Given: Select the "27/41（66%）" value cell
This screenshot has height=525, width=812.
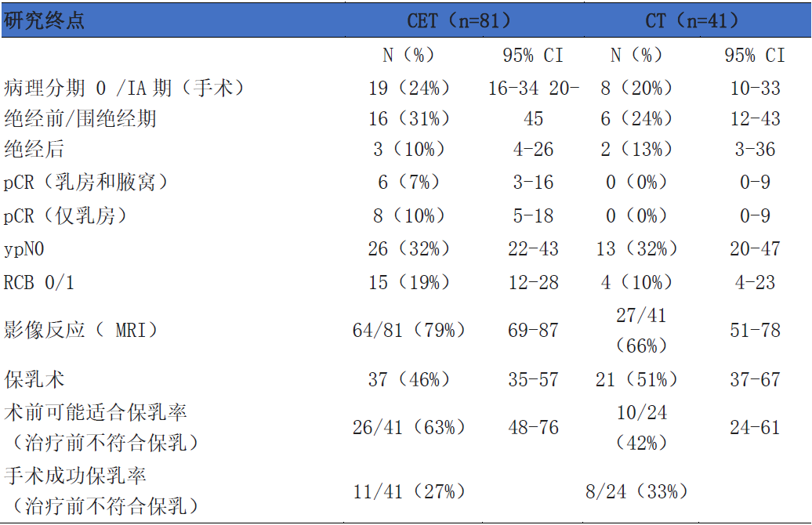Looking at the screenshot, I should (x=641, y=330).
